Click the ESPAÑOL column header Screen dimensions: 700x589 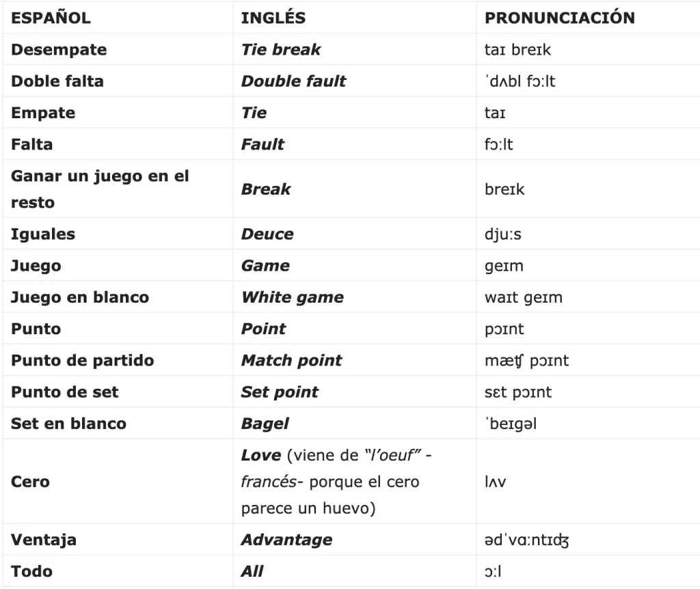tap(51, 18)
